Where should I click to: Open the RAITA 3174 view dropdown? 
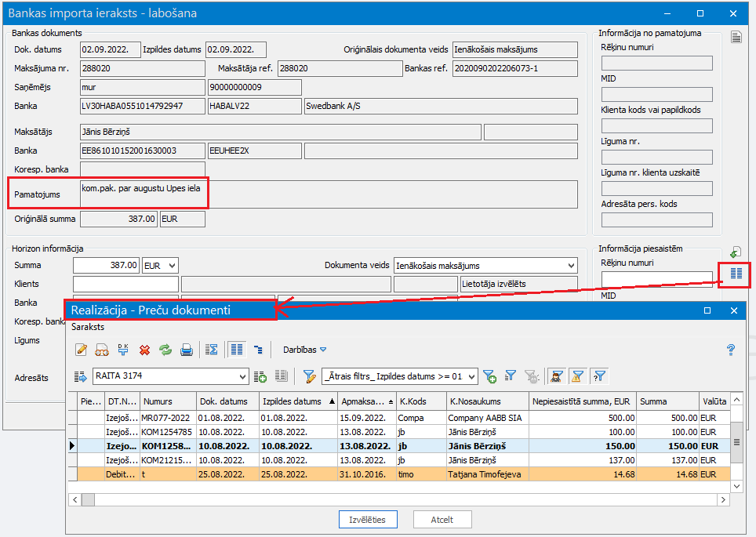pos(242,377)
